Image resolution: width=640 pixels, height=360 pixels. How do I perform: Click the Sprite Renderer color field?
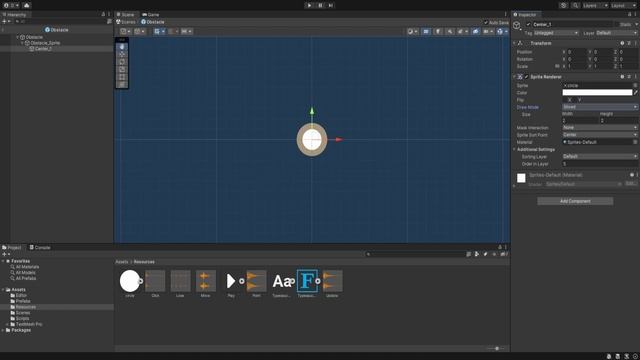(597, 93)
